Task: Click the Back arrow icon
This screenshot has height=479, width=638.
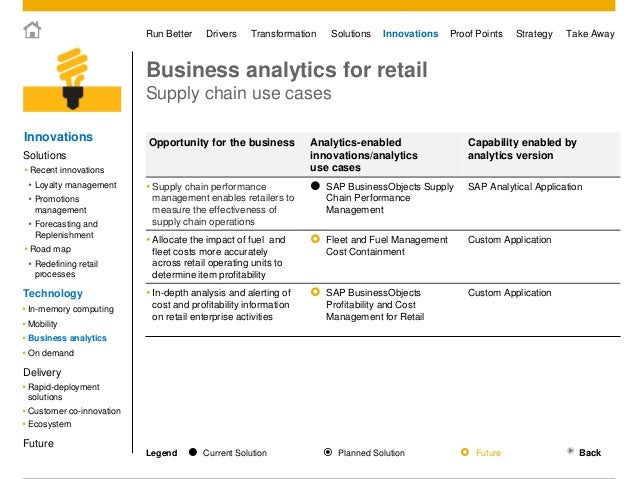Action: [570, 451]
